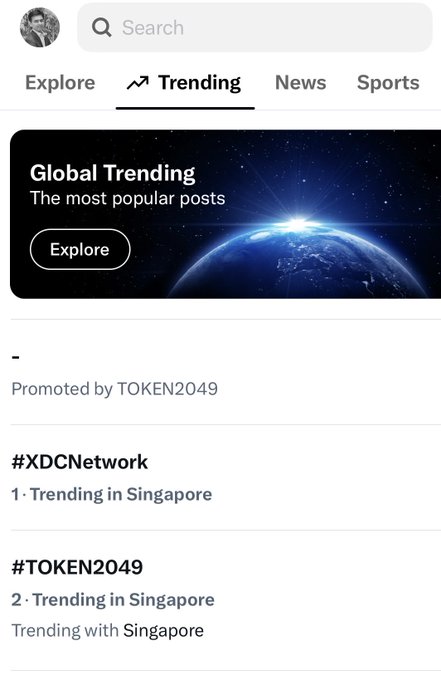Switch to the Explore tab

pyautogui.click(x=60, y=82)
